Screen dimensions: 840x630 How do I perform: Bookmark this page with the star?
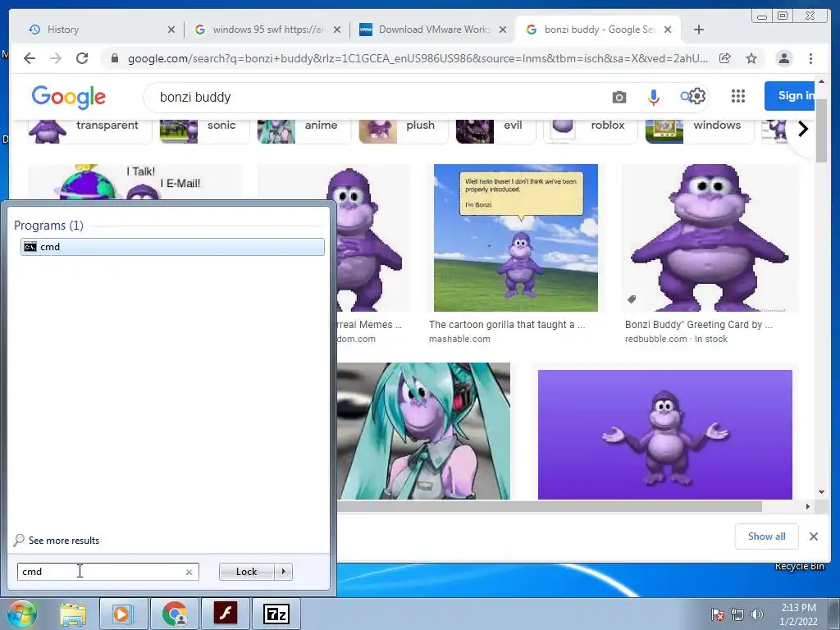(x=751, y=58)
